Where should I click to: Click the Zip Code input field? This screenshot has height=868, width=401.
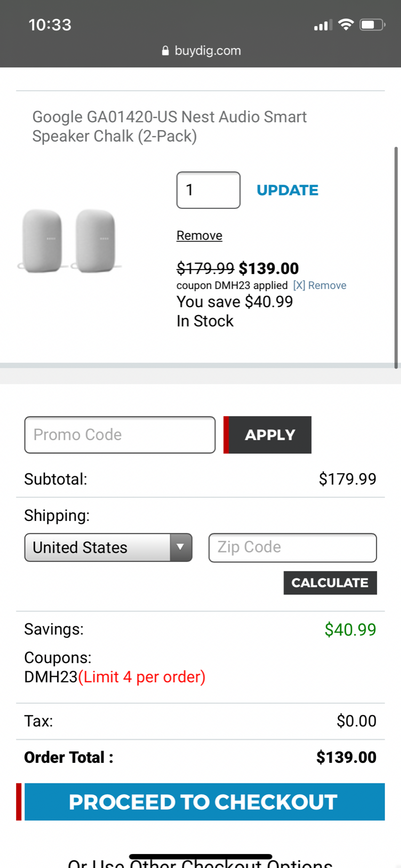pos(293,547)
